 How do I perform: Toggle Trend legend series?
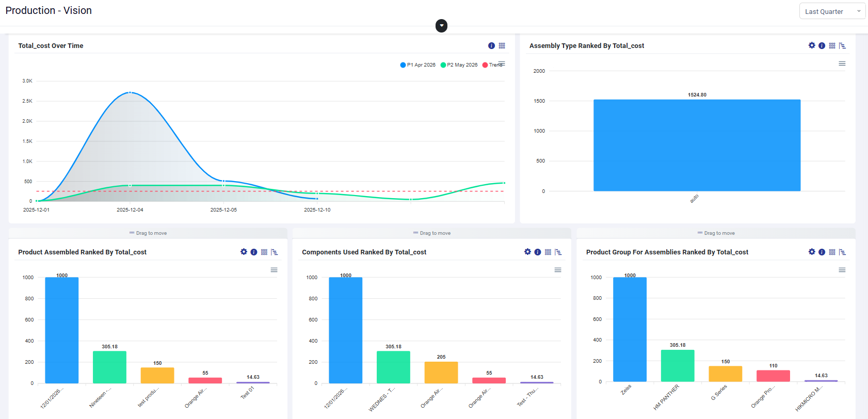[x=492, y=65]
